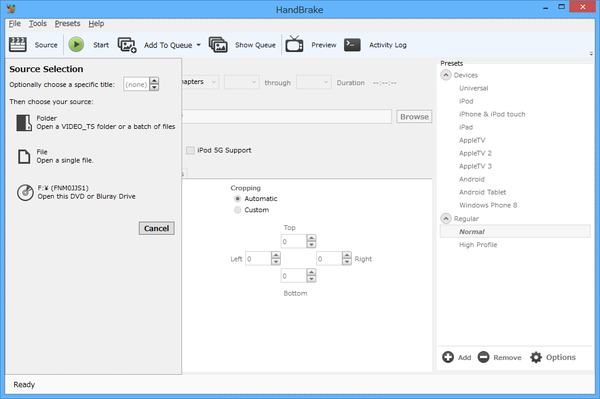Select Automatic cropping radio button
Viewport: 600px width, 399px height.
[x=238, y=199]
